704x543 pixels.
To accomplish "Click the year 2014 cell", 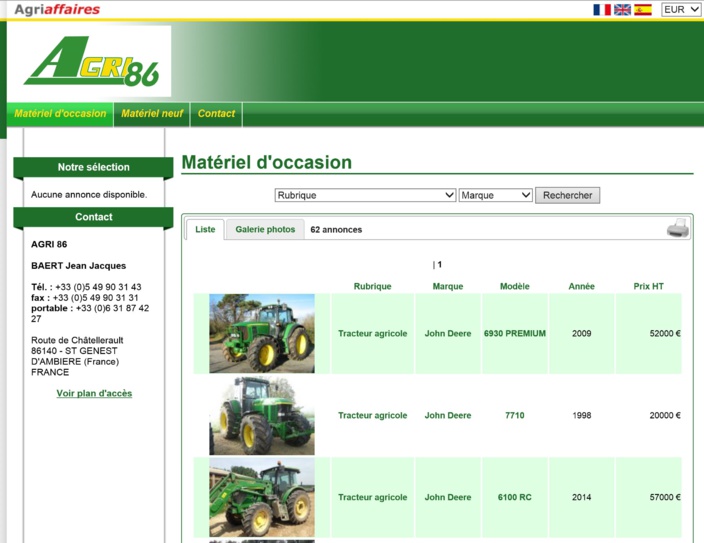I will pos(581,497).
